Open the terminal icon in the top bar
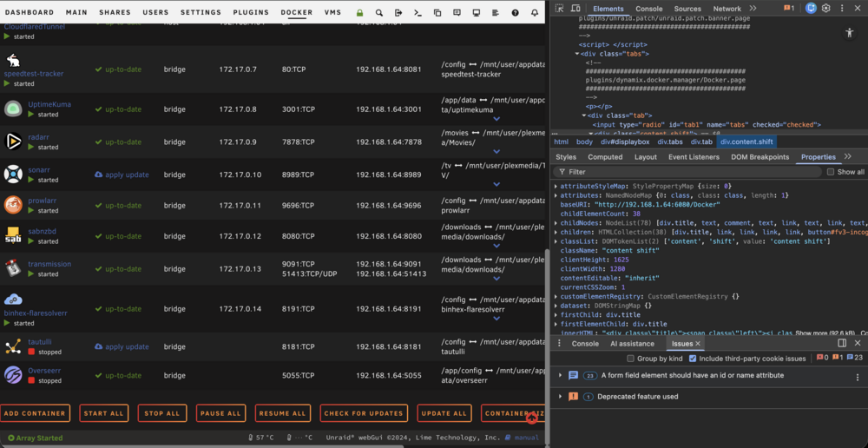 pyautogui.click(x=418, y=12)
